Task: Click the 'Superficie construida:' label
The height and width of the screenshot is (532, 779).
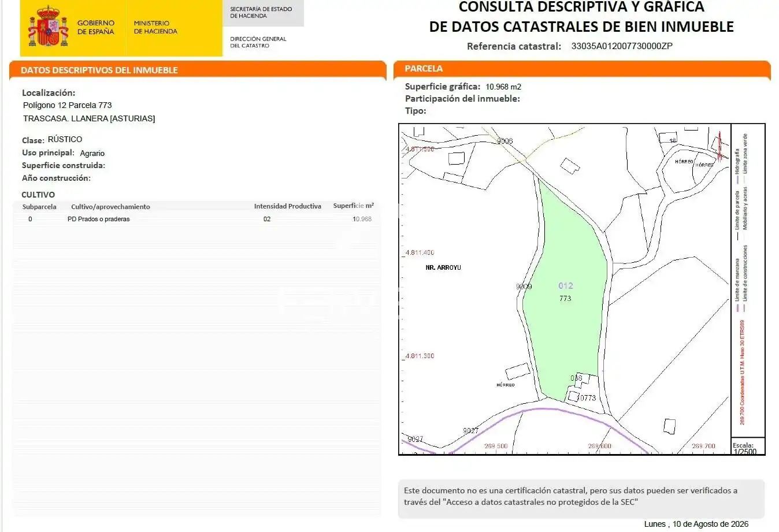Action: 64,165
